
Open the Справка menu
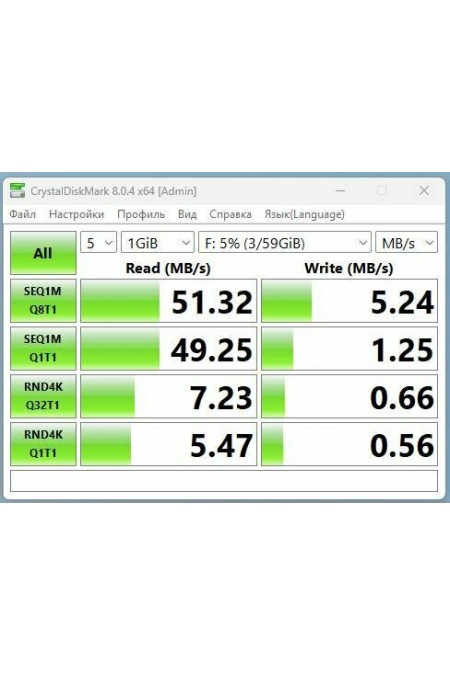230,214
